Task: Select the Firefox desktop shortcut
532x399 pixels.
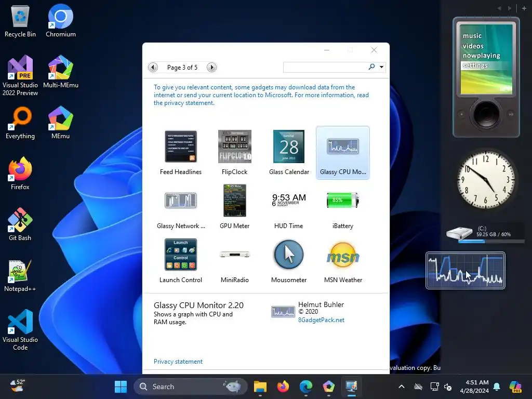Action: pyautogui.click(x=20, y=174)
